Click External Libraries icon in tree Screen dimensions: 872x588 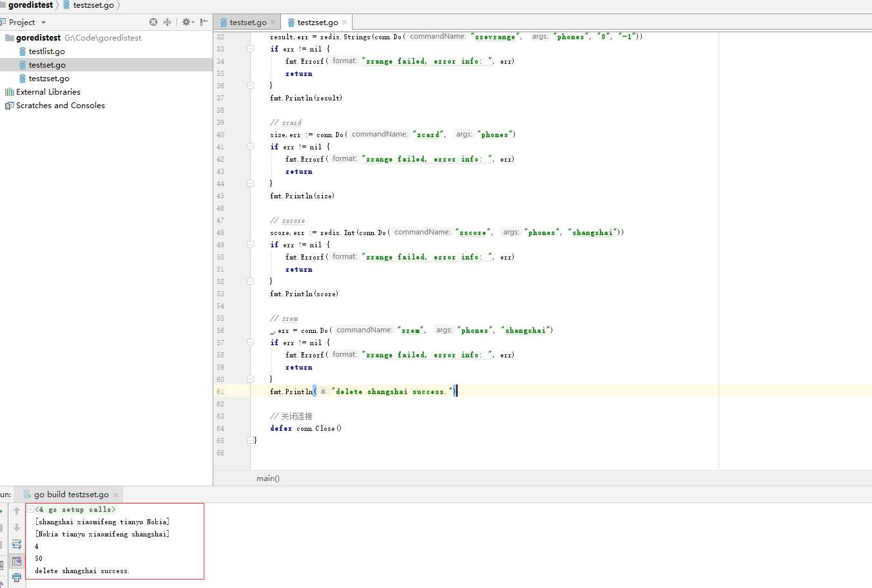9,92
